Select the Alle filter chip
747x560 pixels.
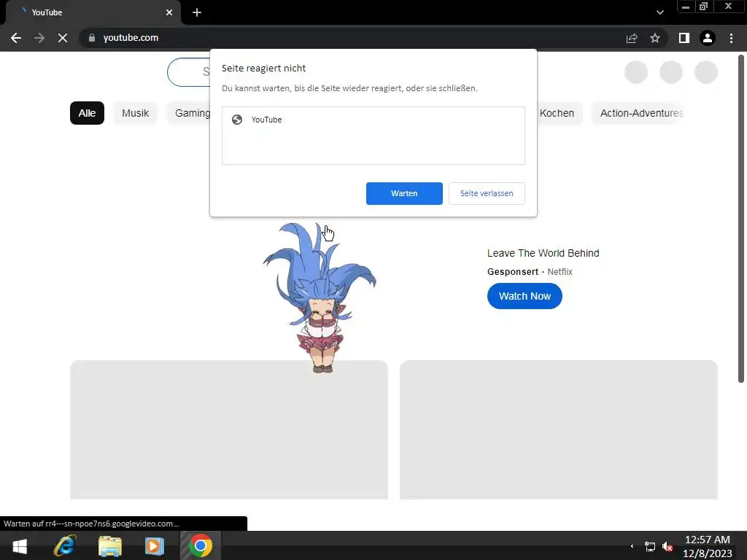[87, 113]
